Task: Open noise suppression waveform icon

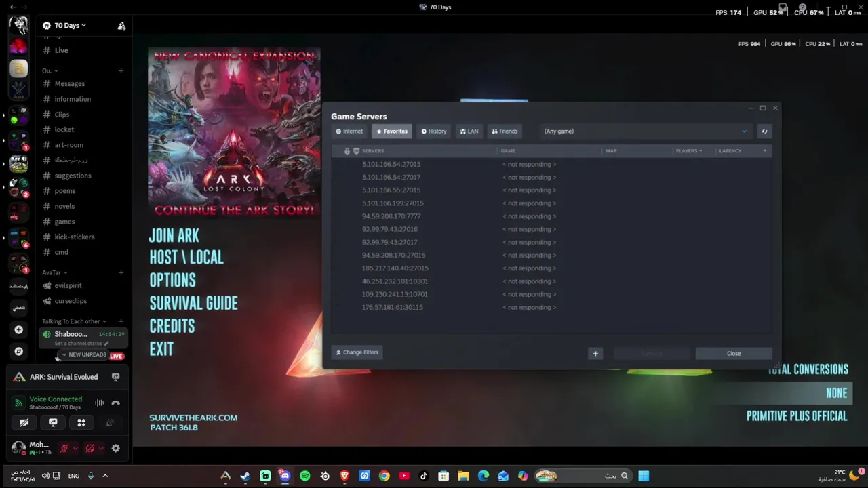Action: (x=99, y=403)
